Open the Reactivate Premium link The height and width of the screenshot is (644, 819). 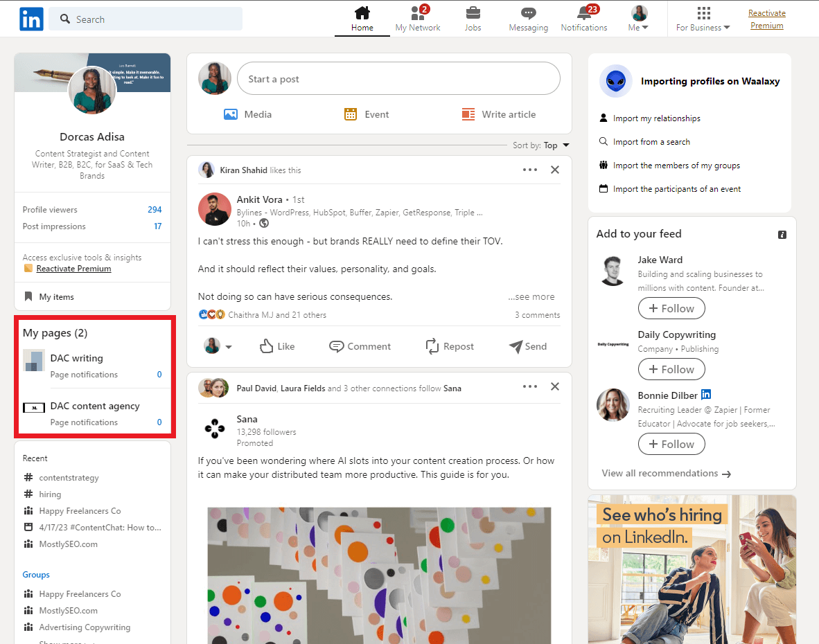tap(766, 19)
